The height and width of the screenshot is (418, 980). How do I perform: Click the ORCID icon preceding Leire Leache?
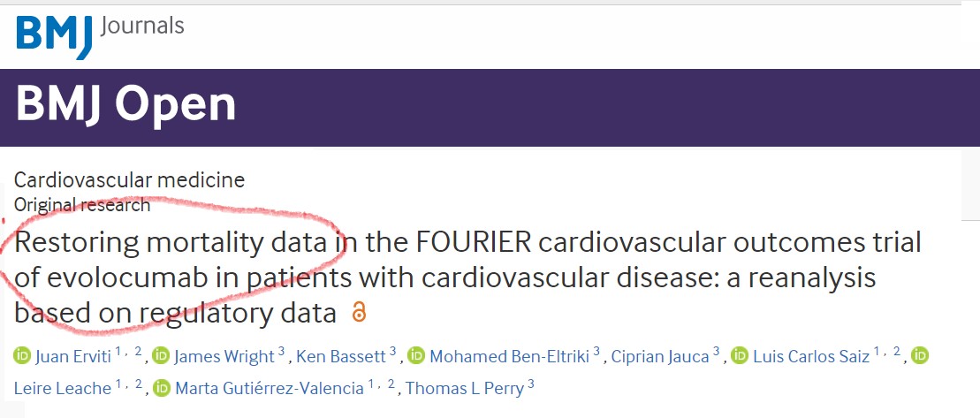(920, 357)
